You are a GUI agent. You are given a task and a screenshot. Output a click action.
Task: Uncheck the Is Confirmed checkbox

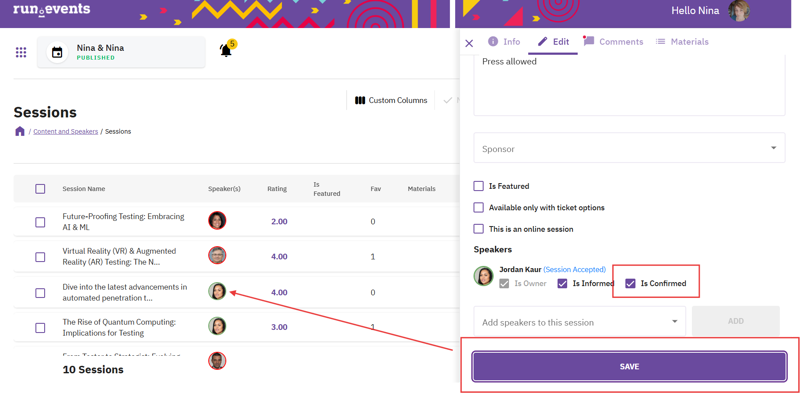[x=631, y=283]
